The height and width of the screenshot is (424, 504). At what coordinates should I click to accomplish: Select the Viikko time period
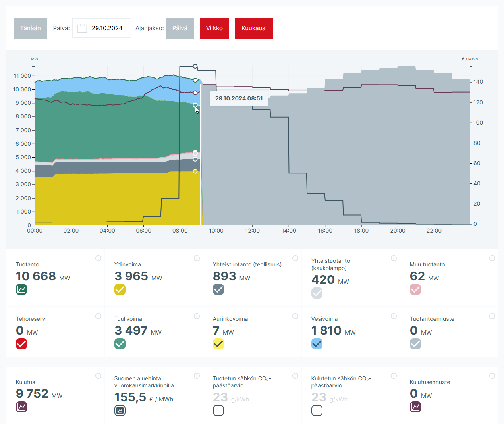pyautogui.click(x=214, y=28)
